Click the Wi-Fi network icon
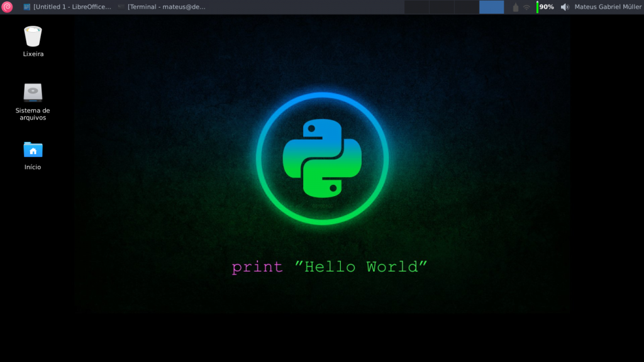The height and width of the screenshot is (362, 644). tap(526, 7)
